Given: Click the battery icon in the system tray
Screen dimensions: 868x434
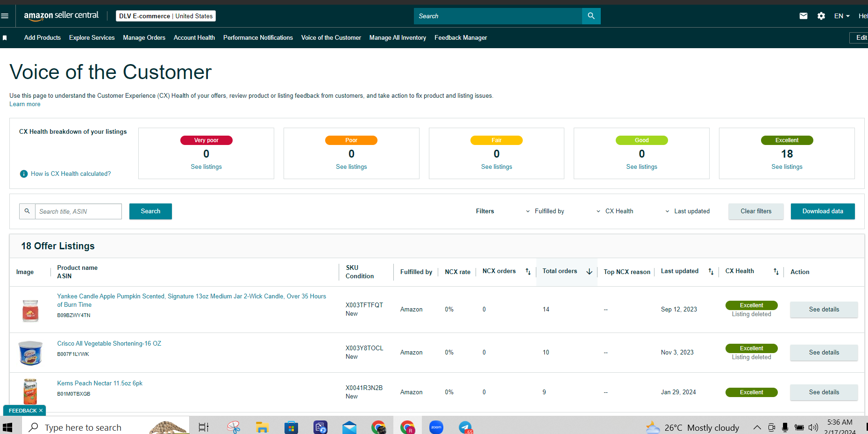Looking at the screenshot, I should 799,427.
